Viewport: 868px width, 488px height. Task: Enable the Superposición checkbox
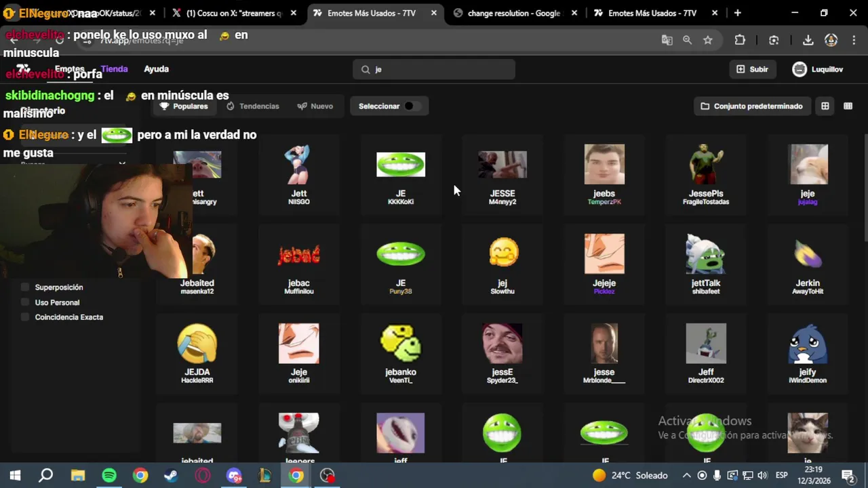click(x=26, y=287)
